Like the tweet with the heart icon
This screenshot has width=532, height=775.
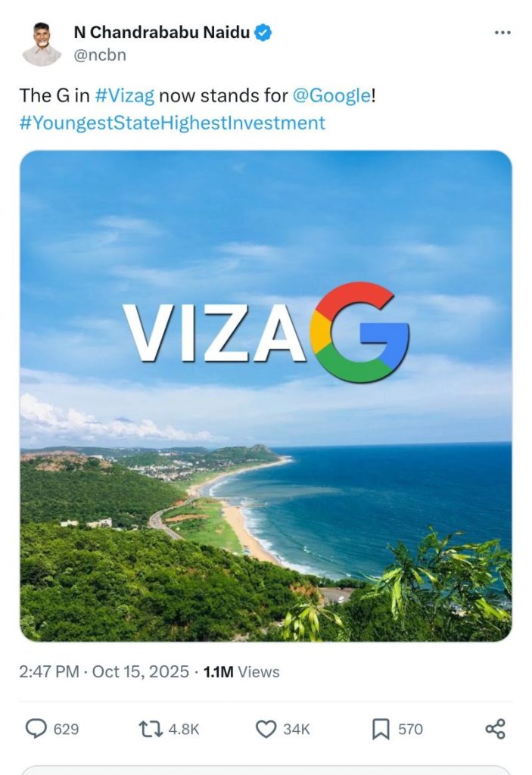(266, 729)
